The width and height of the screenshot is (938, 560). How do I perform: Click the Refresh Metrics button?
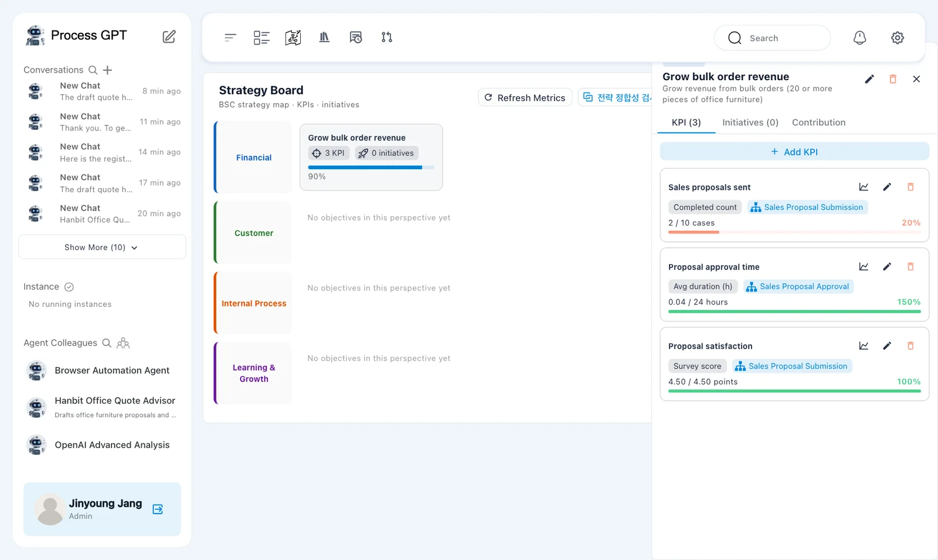pyautogui.click(x=525, y=98)
